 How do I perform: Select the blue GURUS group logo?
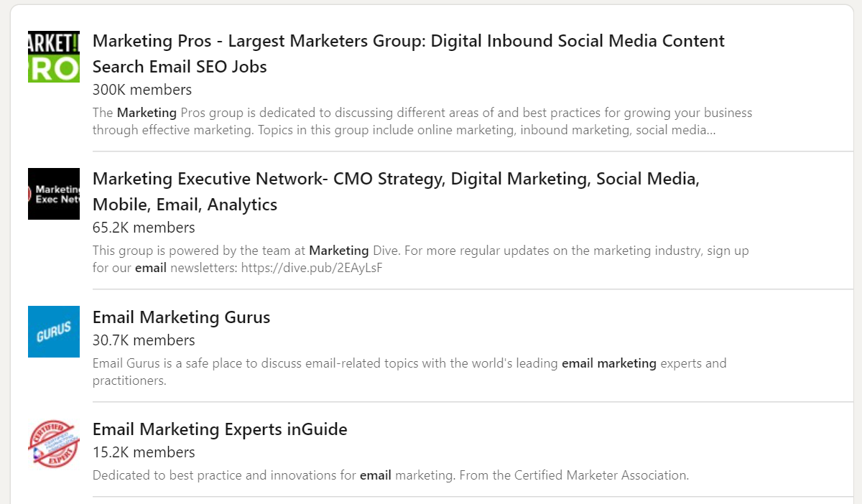54,332
